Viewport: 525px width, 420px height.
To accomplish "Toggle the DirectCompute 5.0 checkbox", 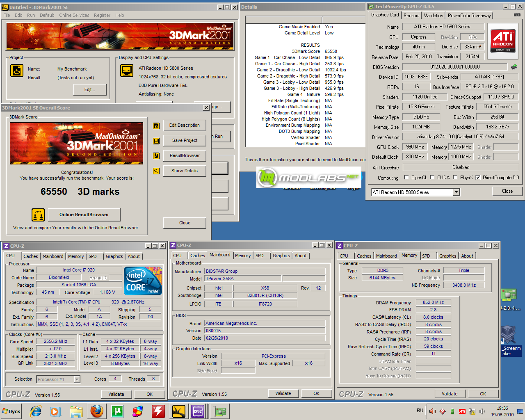I will pos(478,178).
